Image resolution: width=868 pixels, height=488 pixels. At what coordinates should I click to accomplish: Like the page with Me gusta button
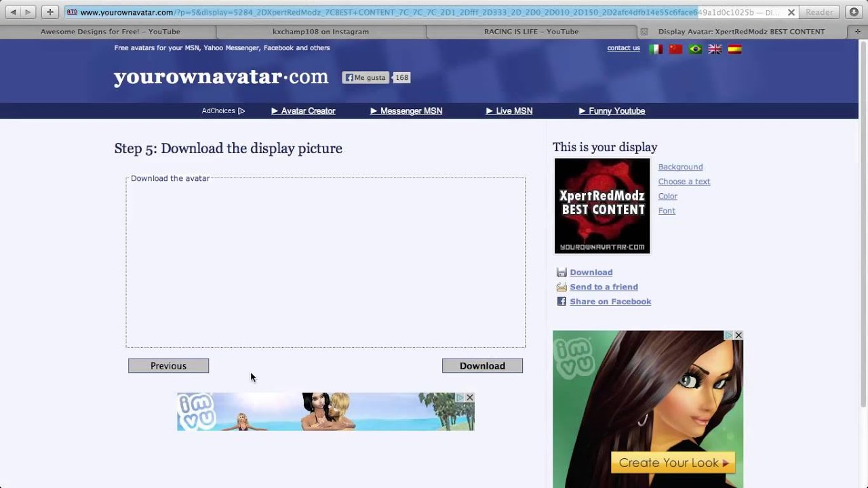tap(365, 77)
